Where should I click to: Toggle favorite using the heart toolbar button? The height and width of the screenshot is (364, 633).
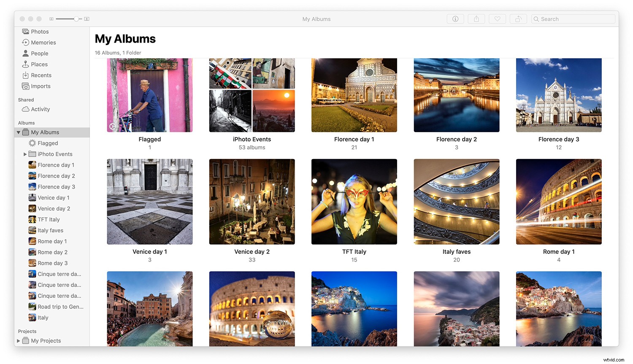497,19
